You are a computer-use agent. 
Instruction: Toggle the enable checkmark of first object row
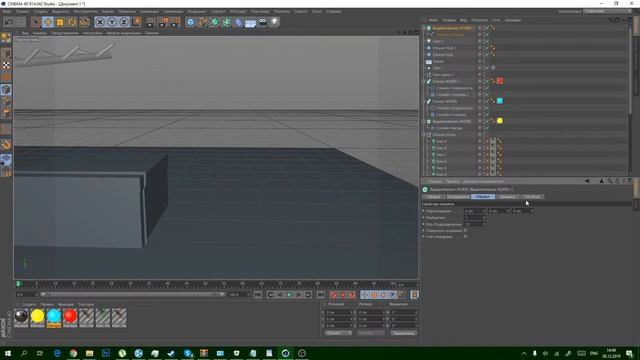486,28
